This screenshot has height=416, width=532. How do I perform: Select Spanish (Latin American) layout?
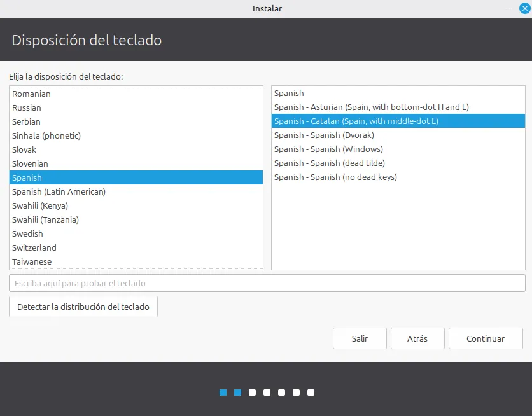click(x=136, y=192)
